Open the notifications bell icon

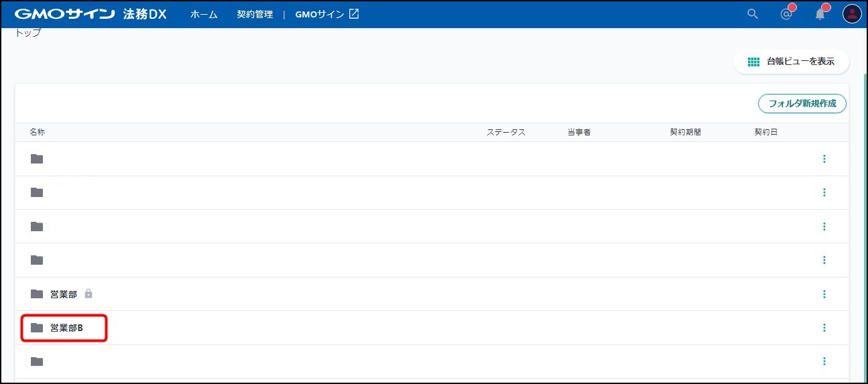(820, 14)
